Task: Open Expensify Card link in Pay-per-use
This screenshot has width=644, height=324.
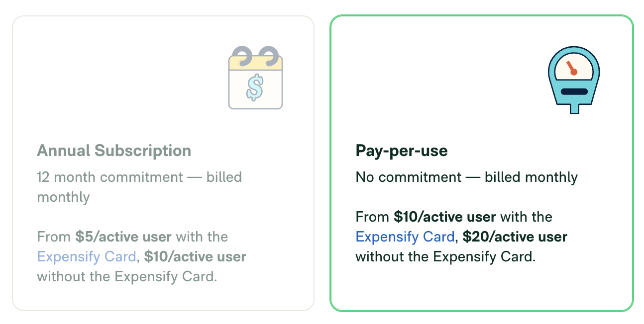Action: (405, 237)
